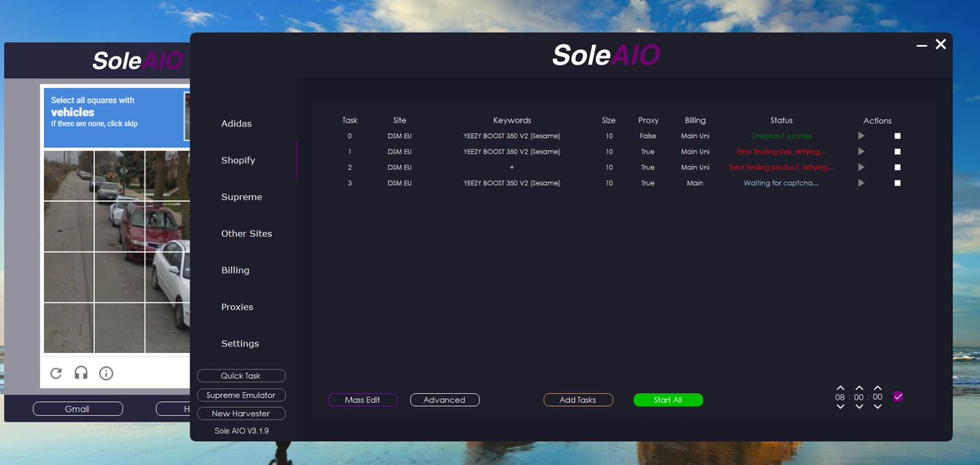Click the 'Sole AIO V3.1.9' version label
Viewport: 980px width, 465px height.
241,431
